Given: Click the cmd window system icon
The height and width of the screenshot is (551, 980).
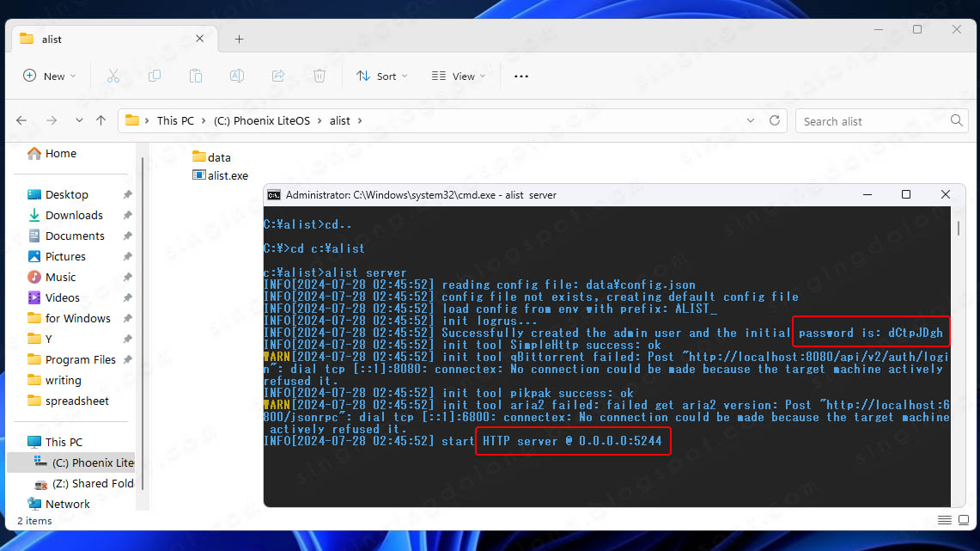Looking at the screenshot, I should (274, 195).
